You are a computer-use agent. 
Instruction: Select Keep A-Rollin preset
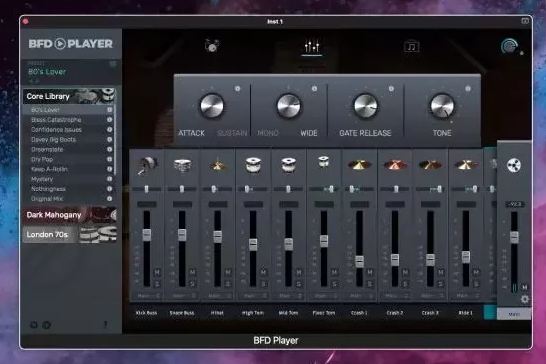(49, 169)
